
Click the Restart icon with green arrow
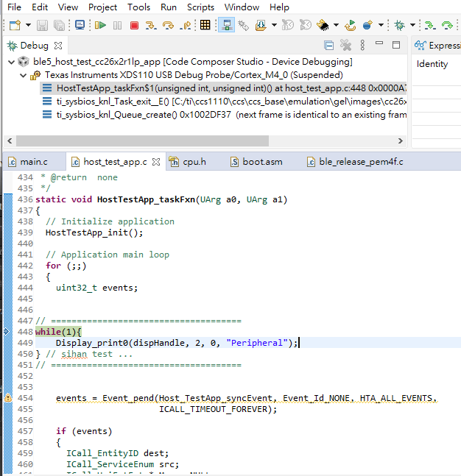(350, 25)
